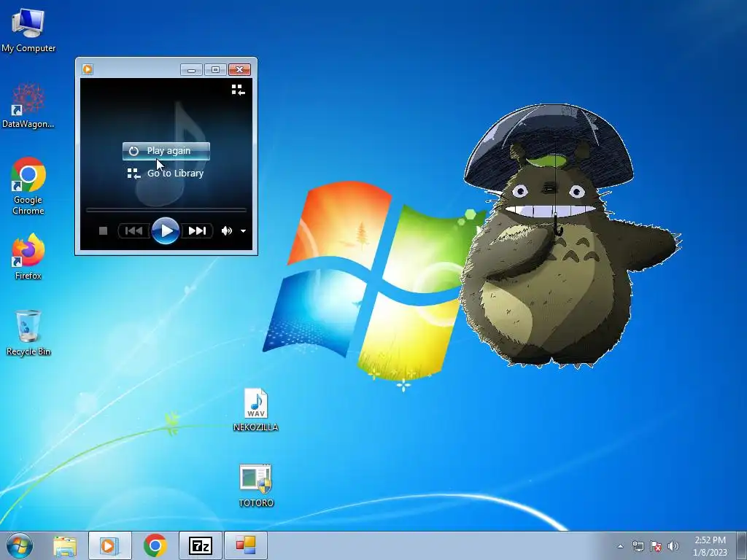
Task: Click the Totoro character on desktop
Action: [x=569, y=236]
